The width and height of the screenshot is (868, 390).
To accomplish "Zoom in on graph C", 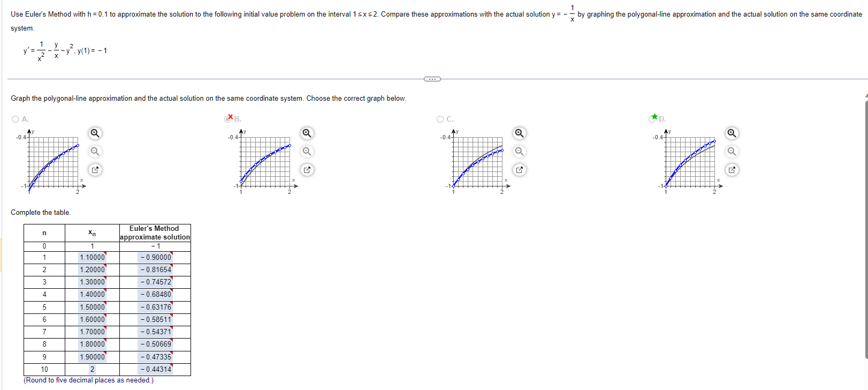I will [x=519, y=133].
